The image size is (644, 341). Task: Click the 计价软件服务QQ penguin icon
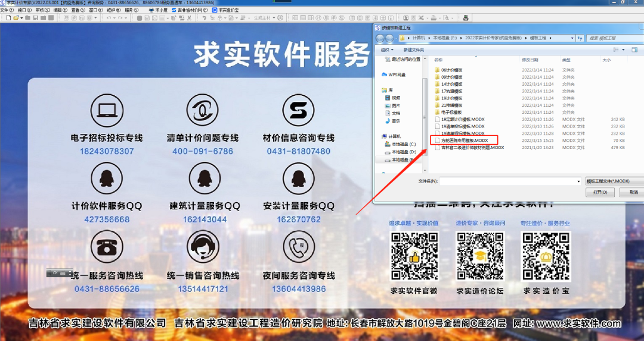(x=106, y=178)
